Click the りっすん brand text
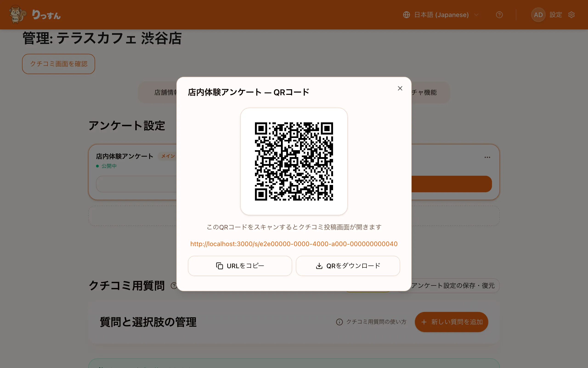 click(46, 15)
